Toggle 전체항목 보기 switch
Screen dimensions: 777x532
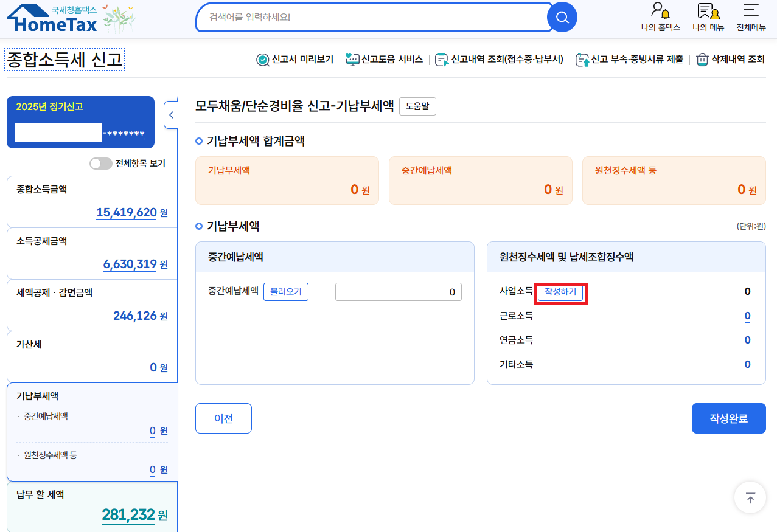click(x=100, y=164)
